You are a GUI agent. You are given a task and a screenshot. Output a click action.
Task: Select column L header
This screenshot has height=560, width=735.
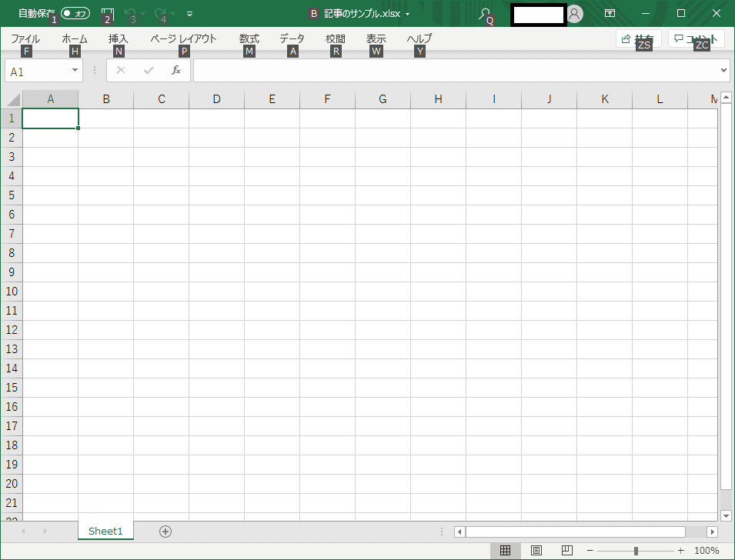tap(660, 99)
